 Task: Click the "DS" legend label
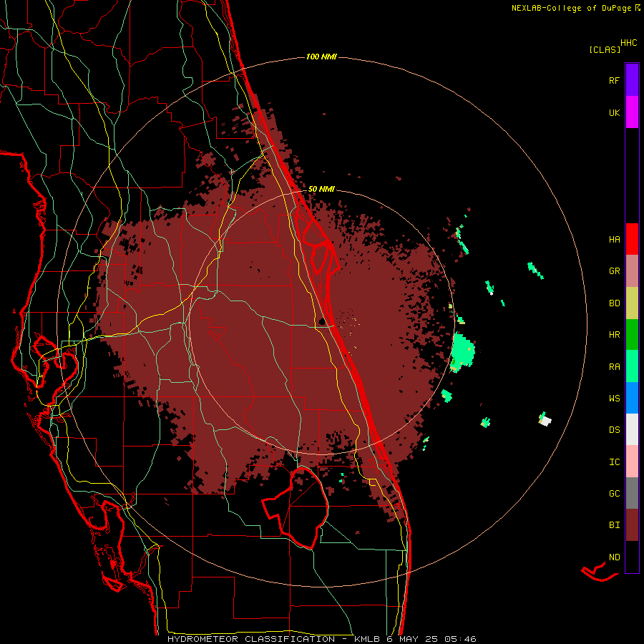614,430
